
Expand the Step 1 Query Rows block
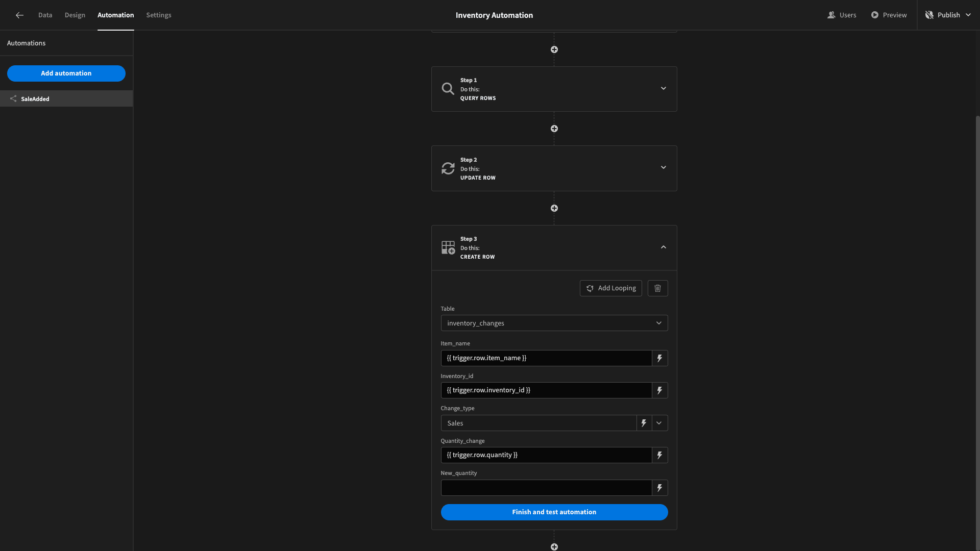tap(664, 88)
